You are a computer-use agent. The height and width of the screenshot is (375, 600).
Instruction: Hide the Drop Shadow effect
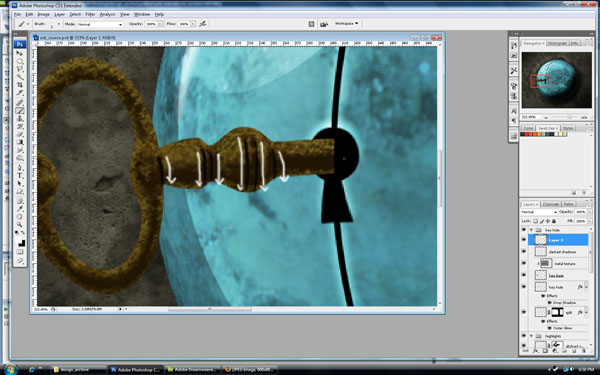(550, 302)
